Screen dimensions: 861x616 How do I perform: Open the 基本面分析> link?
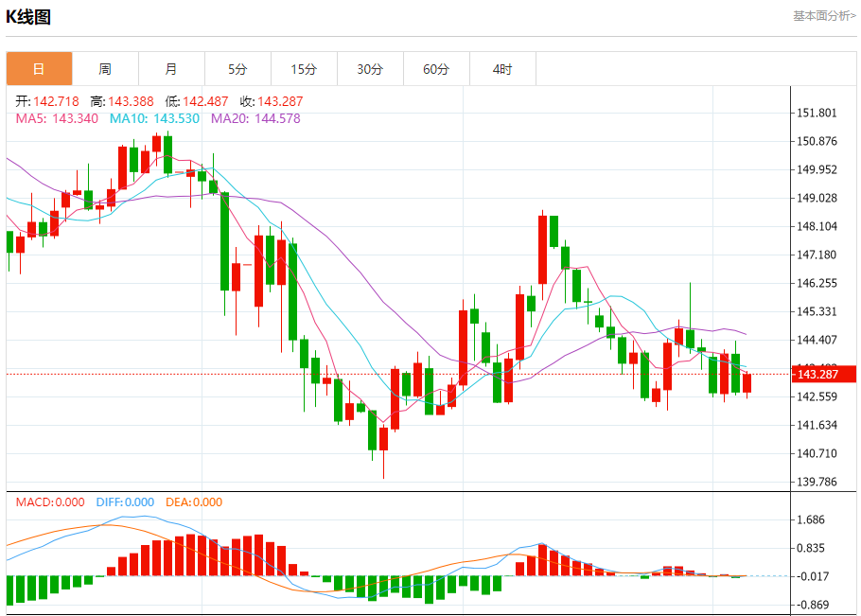point(824,16)
